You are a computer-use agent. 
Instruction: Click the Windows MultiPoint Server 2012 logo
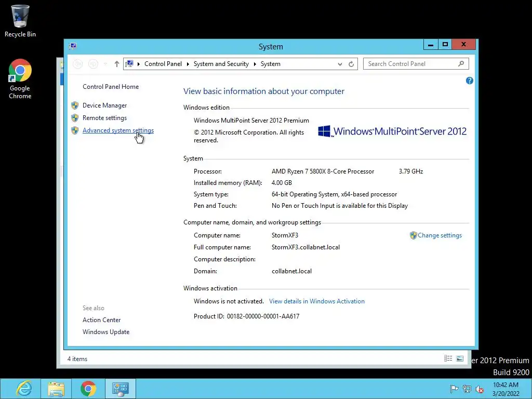(392, 131)
